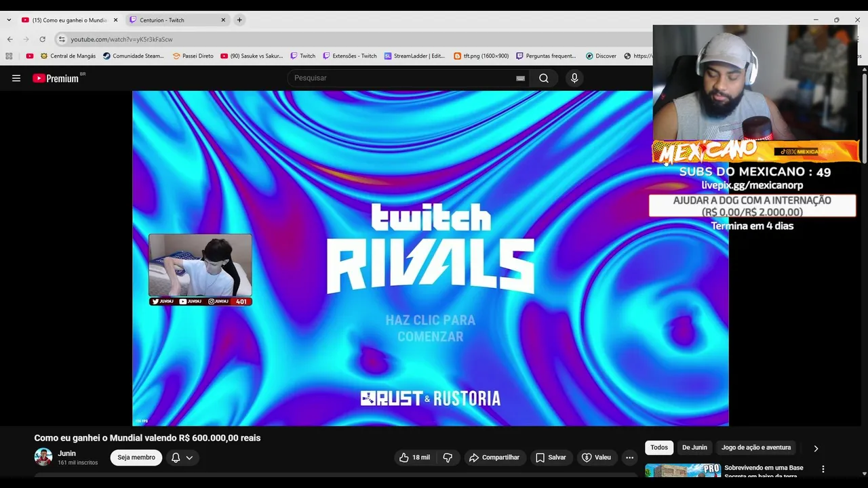Open the Passei Direto bookmark

[x=193, y=56]
